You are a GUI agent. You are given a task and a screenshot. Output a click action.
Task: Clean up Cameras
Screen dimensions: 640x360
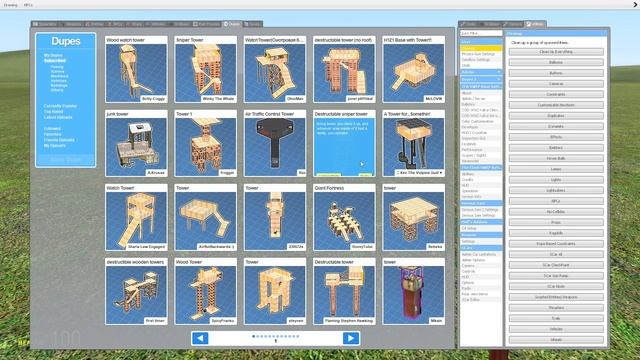click(x=556, y=84)
